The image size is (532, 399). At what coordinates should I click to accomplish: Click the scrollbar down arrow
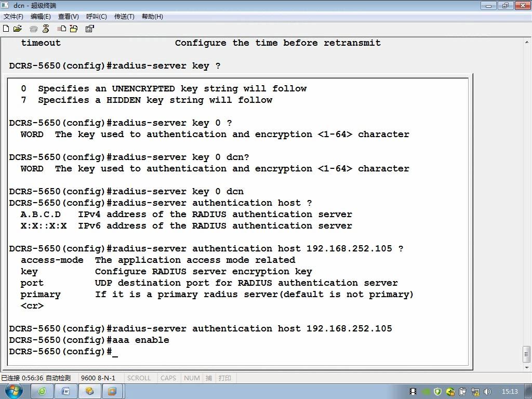pos(527,367)
